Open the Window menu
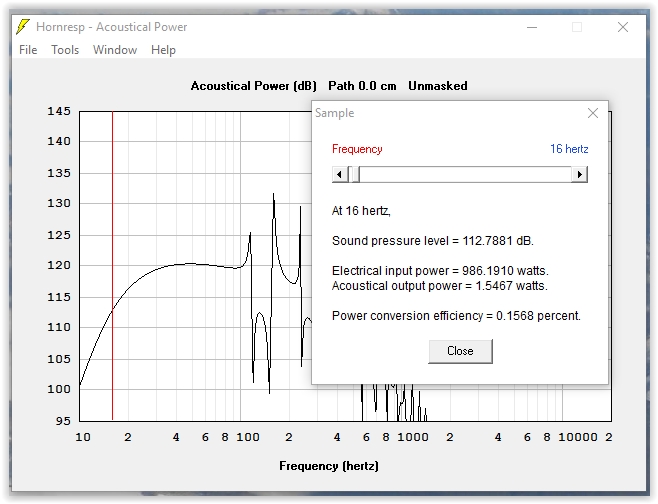The image size is (658, 504). [x=115, y=50]
